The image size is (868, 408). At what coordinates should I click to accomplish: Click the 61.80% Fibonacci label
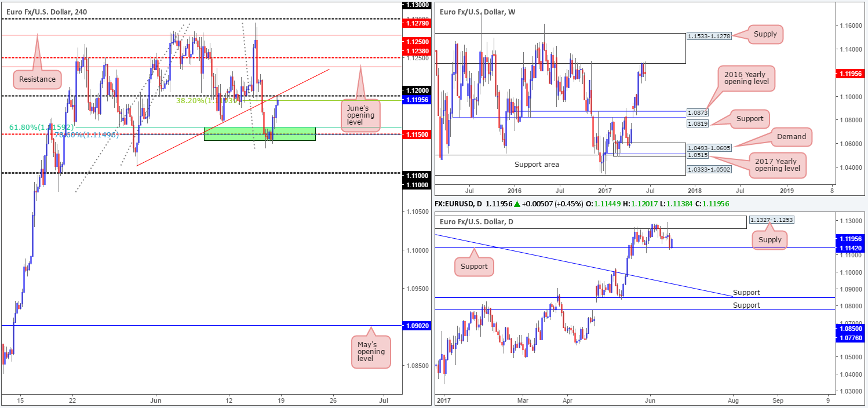pyautogui.click(x=41, y=127)
